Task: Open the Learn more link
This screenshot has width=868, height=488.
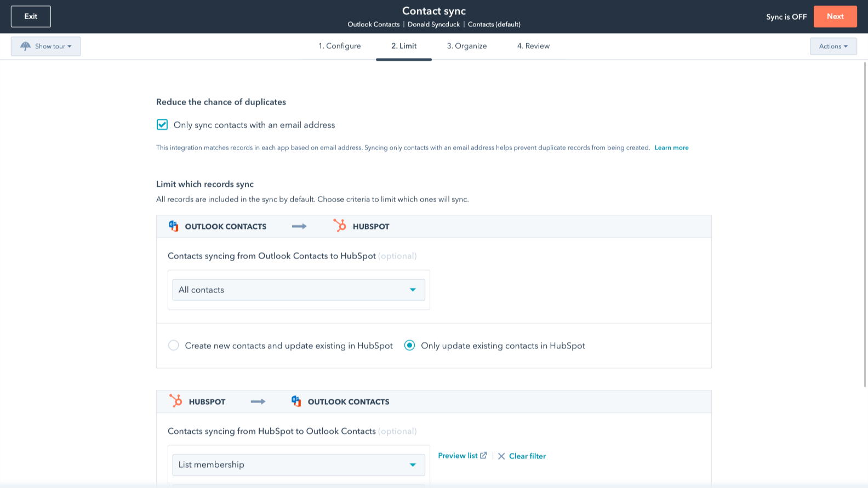Action: 671,148
